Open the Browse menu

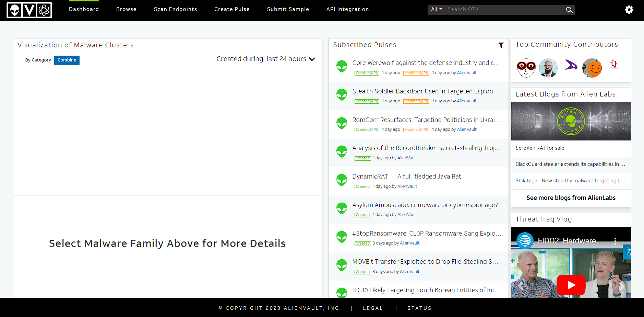[x=126, y=9]
